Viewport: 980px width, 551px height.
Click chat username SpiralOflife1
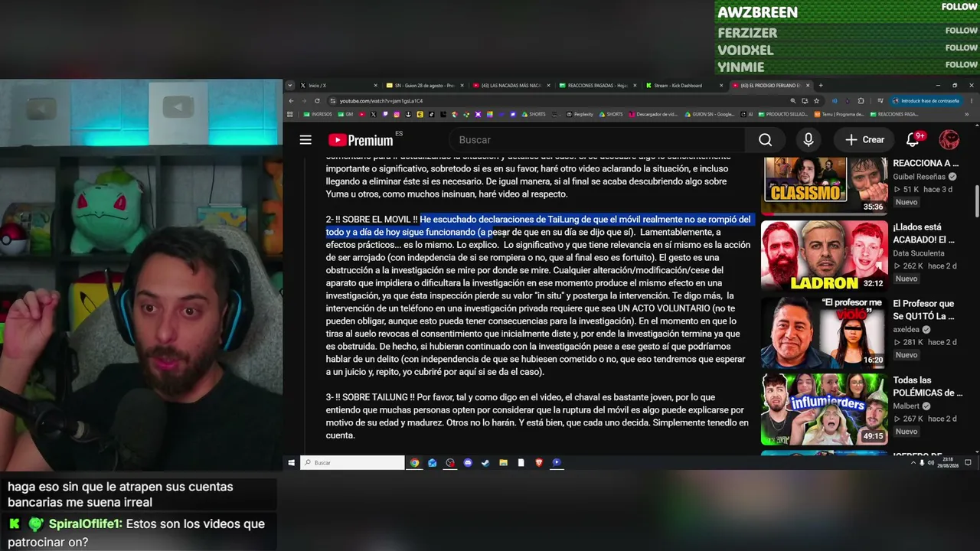[x=84, y=524]
